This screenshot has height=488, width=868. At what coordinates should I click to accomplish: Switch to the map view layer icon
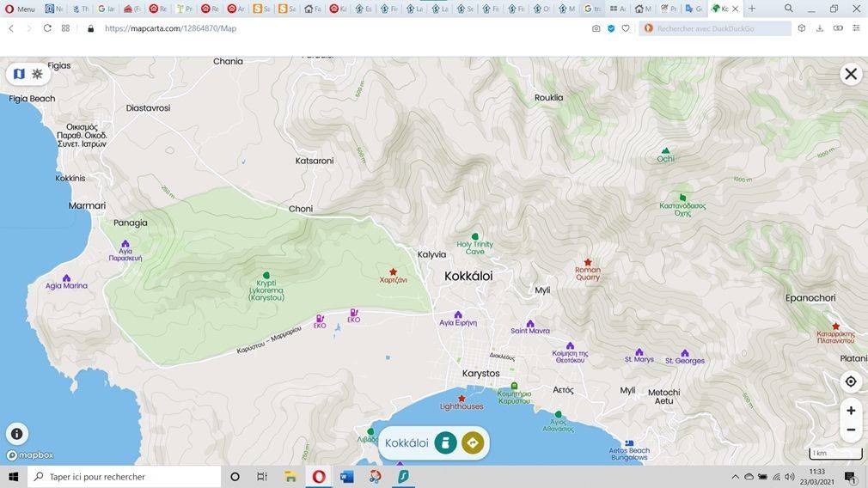pos(19,74)
